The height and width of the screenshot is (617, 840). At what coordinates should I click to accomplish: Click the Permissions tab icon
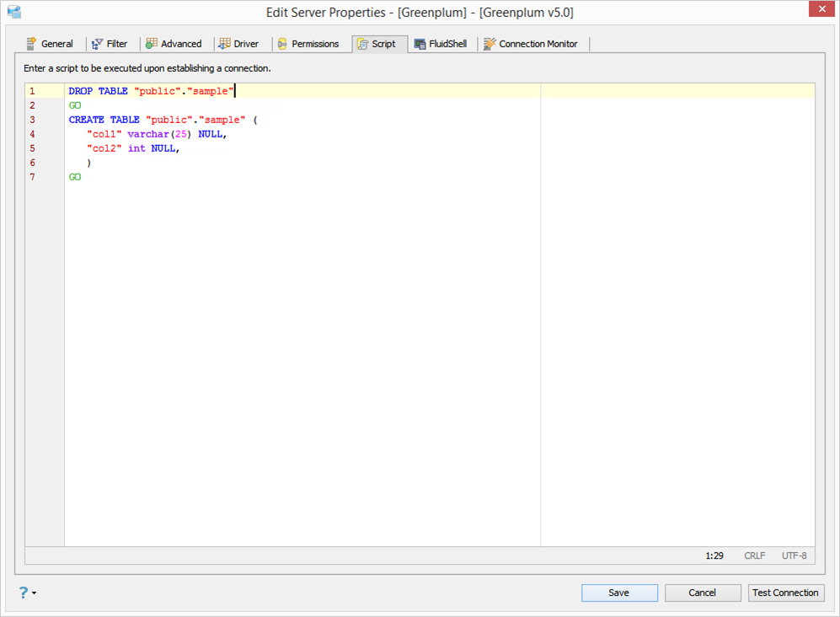click(282, 44)
